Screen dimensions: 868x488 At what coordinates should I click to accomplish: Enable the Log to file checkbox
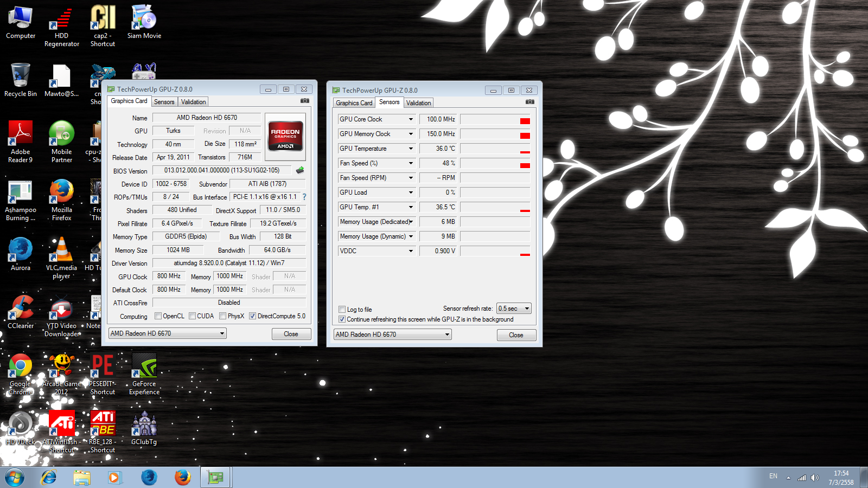pos(342,310)
